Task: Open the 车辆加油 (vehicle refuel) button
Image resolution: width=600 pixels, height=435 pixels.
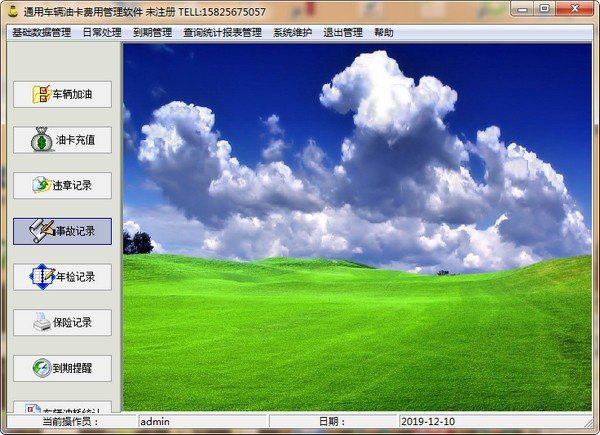Action: (x=62, y=95)
